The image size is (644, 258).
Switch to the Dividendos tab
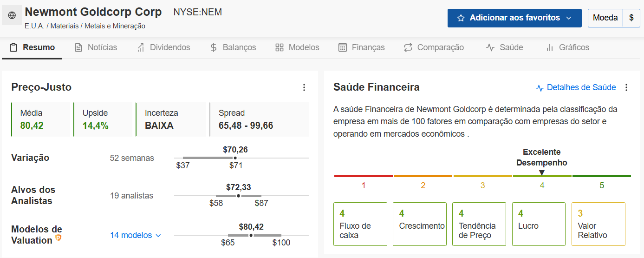click(x=163, y=47)
